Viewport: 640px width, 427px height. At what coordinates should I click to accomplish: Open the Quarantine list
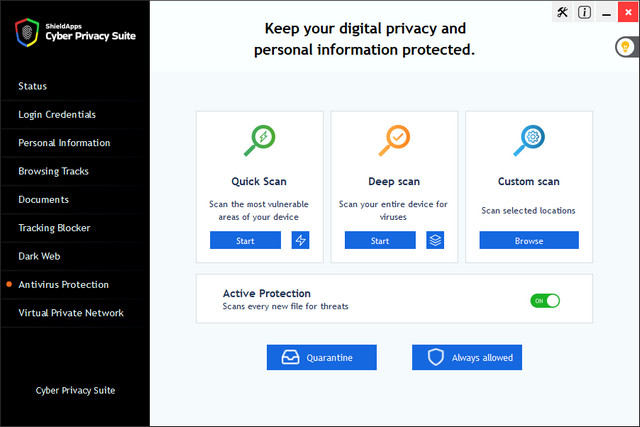coord(321,357)
